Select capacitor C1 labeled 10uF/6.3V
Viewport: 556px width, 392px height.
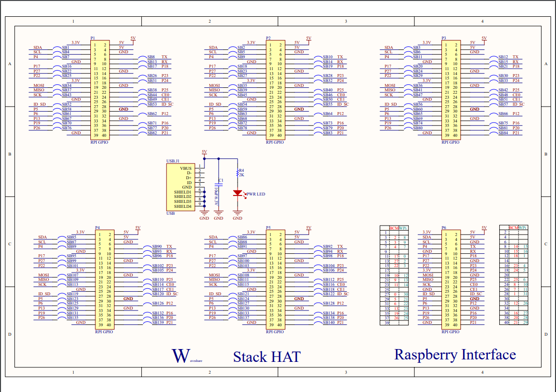[218, 185]
